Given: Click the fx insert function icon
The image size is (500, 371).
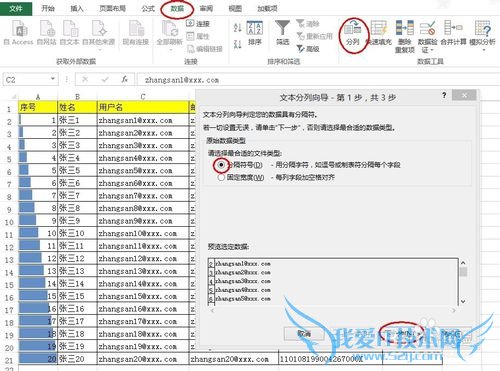Looking at the screenshot, I should 125,79.
